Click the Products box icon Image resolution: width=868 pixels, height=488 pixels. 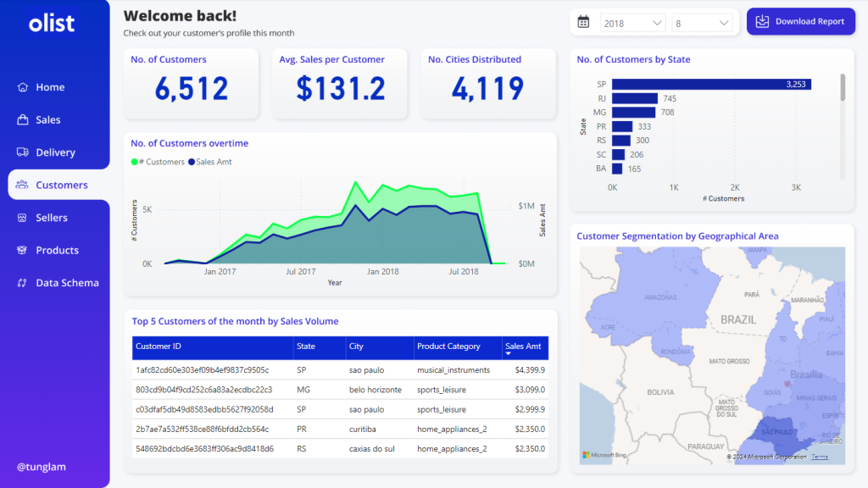(x=23, y=250)
